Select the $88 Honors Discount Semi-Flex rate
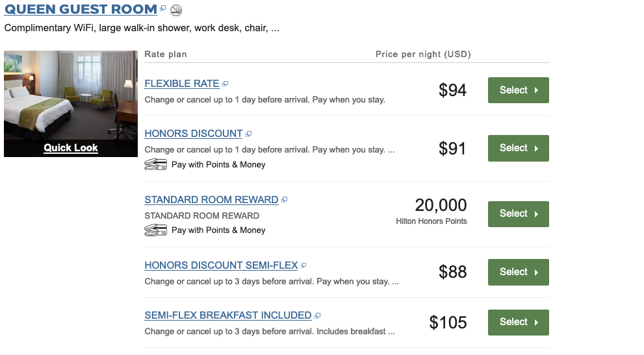The image size is (644, 355). click(518, 272)
